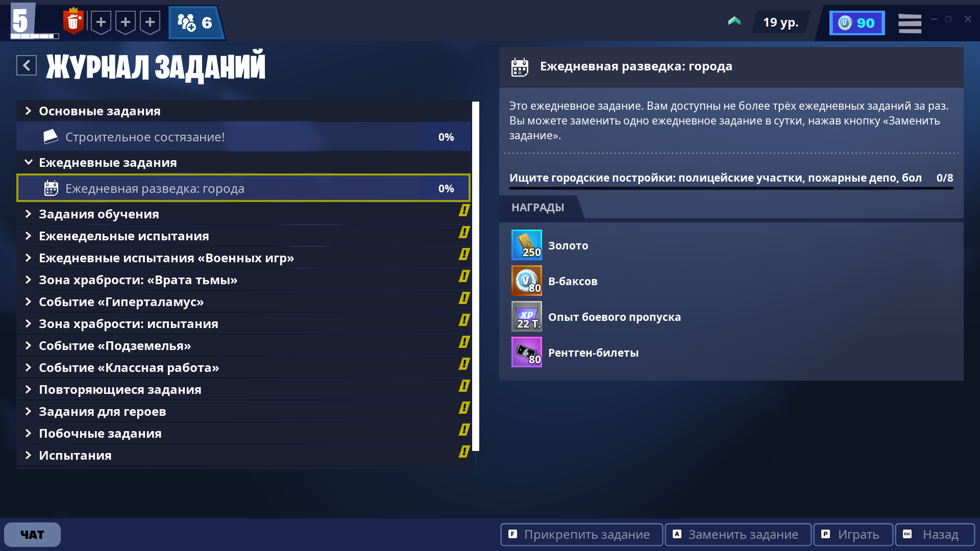Click the Золото 250 reward icon
Viewport: 980px width, 551px height.
527,245
